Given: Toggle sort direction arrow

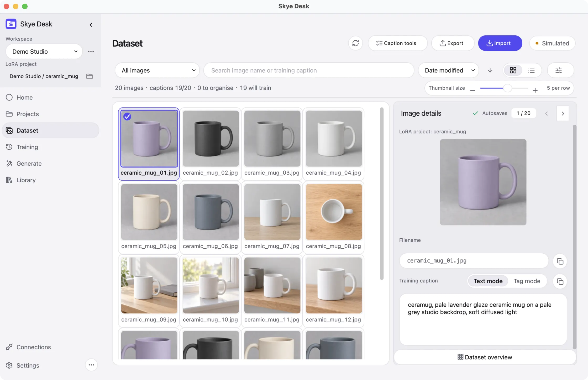Looking at the screenshot, I should (490, 70).
